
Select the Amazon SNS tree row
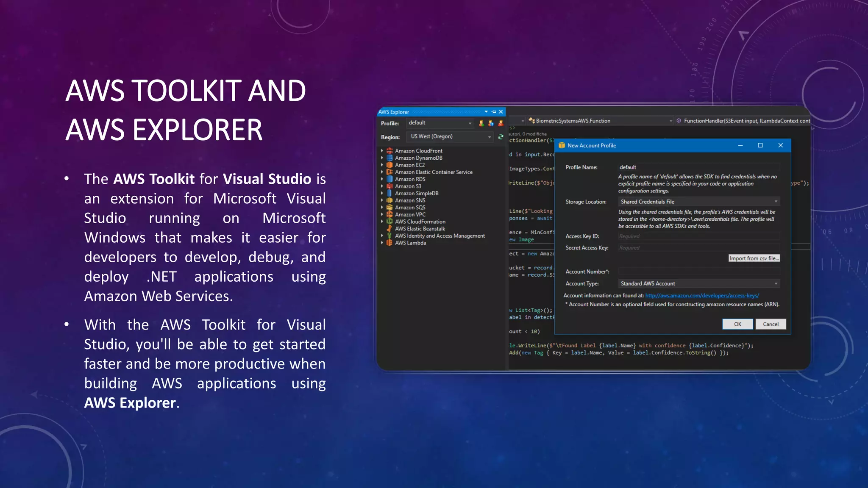click(410, 200)
